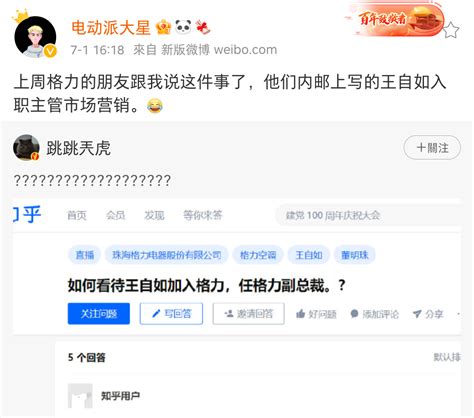Image resolution: width=474 pixels, height=418 pixels.
Task: Click the 珠海格力电器股份有限公司 topic tag
Action: tap(167, 255)
